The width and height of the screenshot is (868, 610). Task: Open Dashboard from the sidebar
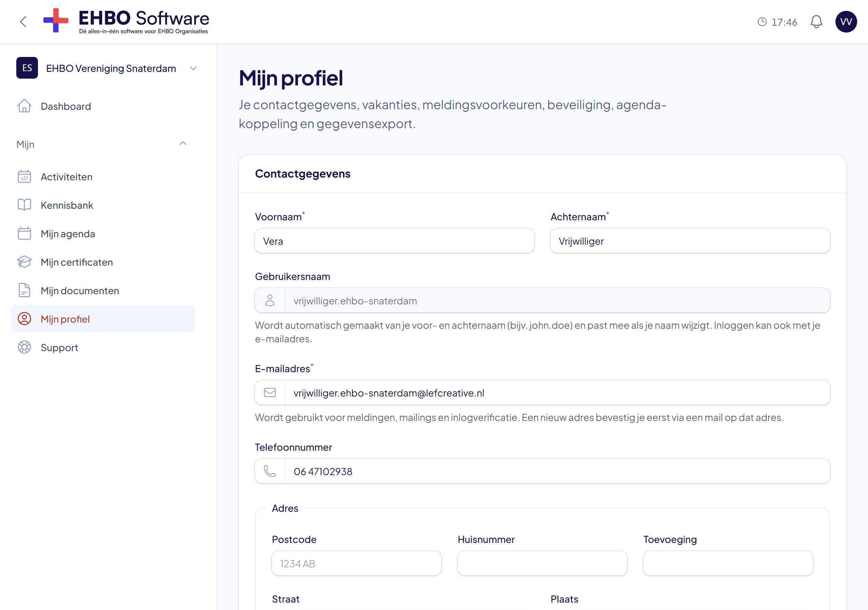tap(103, 106)
